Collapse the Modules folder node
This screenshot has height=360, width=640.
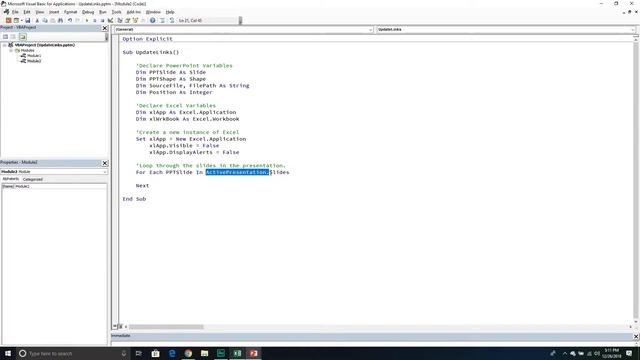tap(11, 50)
